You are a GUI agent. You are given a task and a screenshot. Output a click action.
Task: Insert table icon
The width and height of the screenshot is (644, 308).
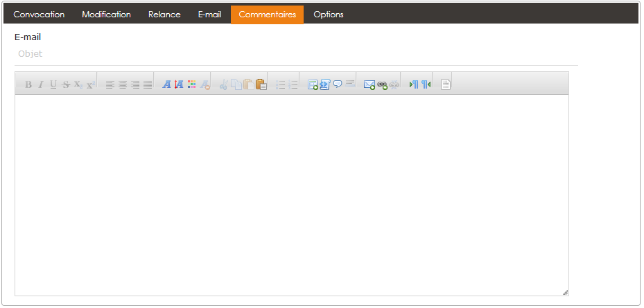point(313,84)
